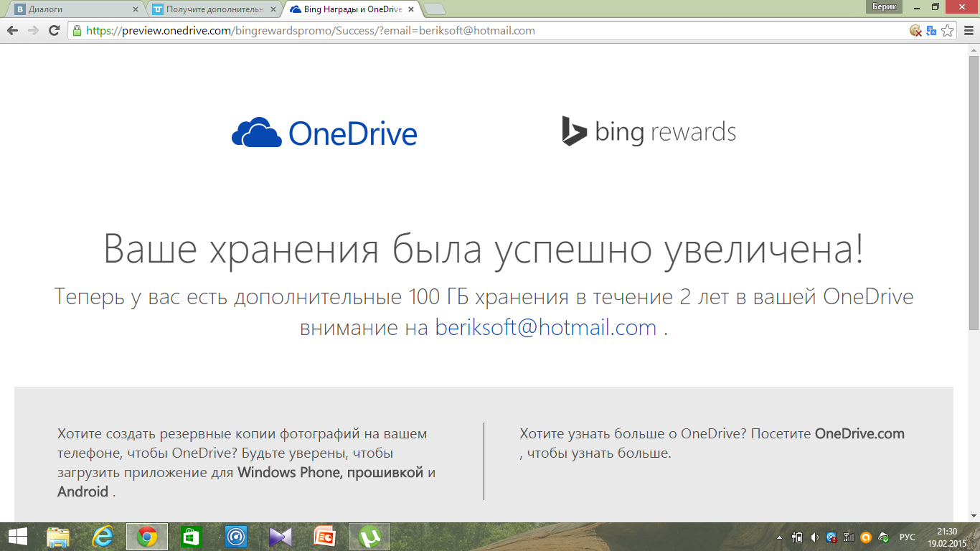Click the address bar URL

coord(311,31)
